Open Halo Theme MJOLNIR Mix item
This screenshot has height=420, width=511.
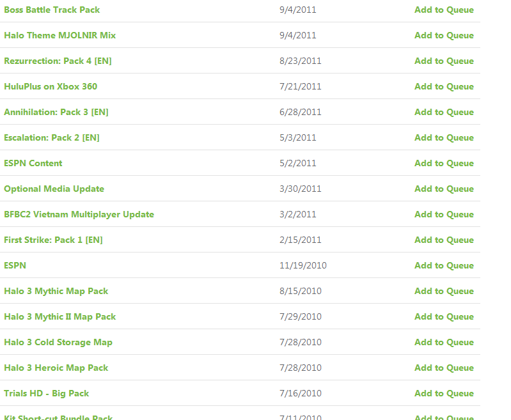tap(59, 35)
